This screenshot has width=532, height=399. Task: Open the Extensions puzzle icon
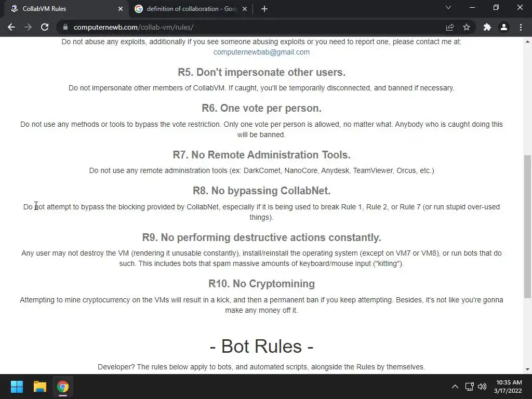[x=487, y=27]
